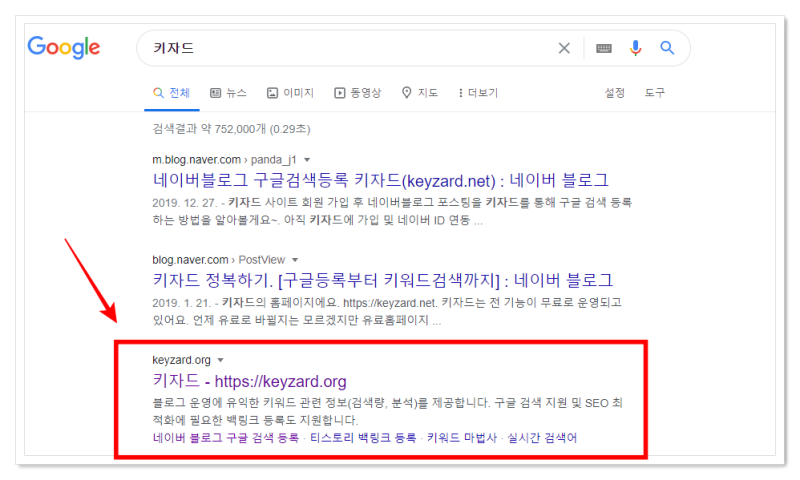Click the Google logo

point(64,47)
